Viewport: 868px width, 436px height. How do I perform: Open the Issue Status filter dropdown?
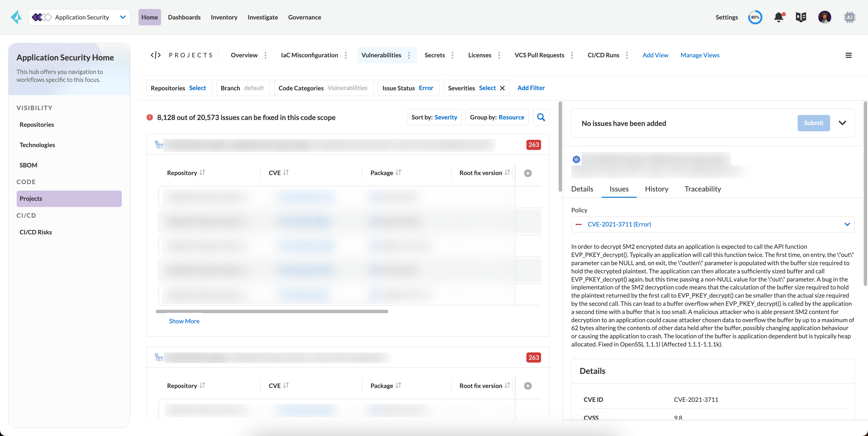[x=408, y=88]
